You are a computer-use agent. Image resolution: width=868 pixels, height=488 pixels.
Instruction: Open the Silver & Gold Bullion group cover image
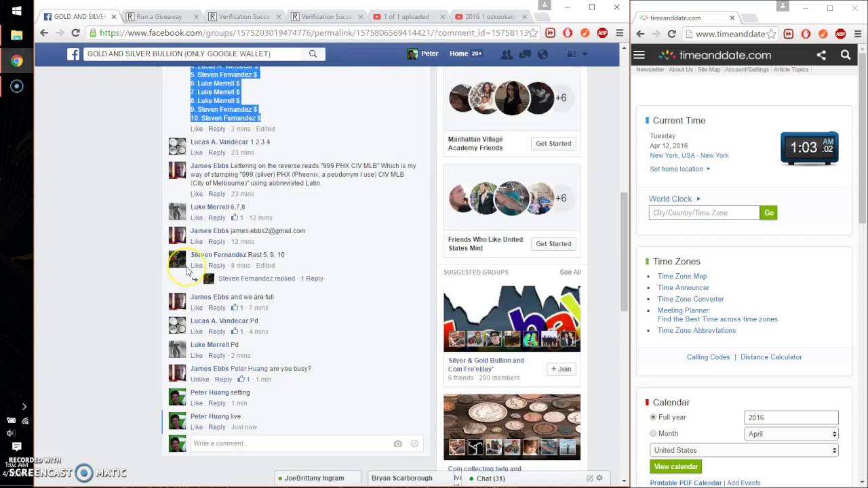pos(512,318)
